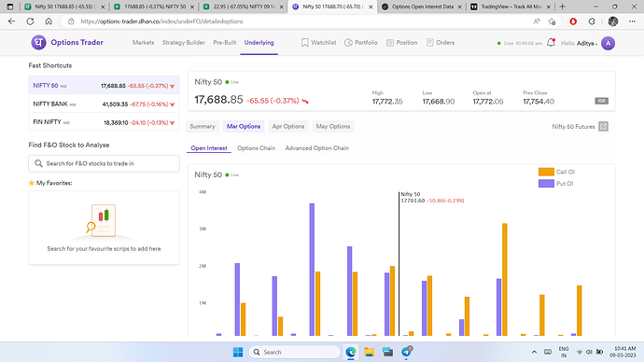Open browser profile picture
644x362 pixels.
coord(613,21)
